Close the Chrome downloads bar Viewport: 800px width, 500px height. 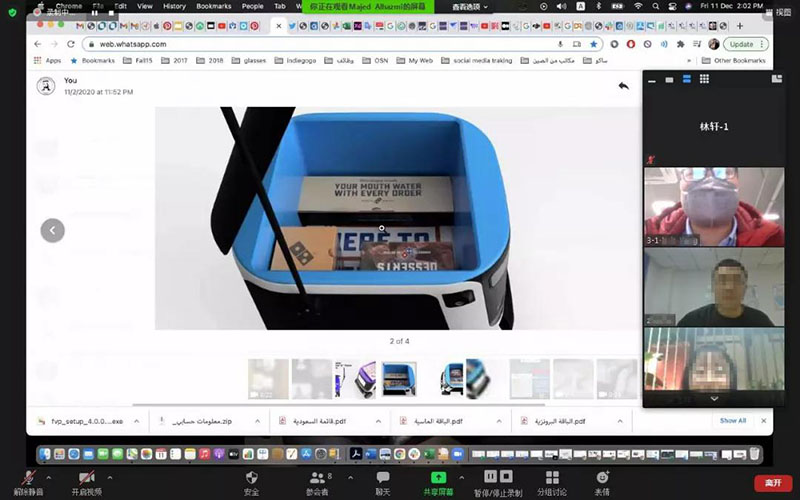[764, 420]
